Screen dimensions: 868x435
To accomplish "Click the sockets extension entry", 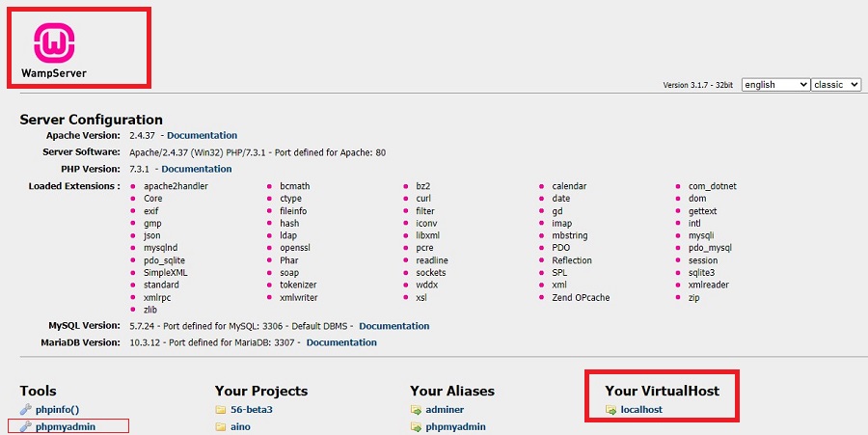I will point(431,272).
